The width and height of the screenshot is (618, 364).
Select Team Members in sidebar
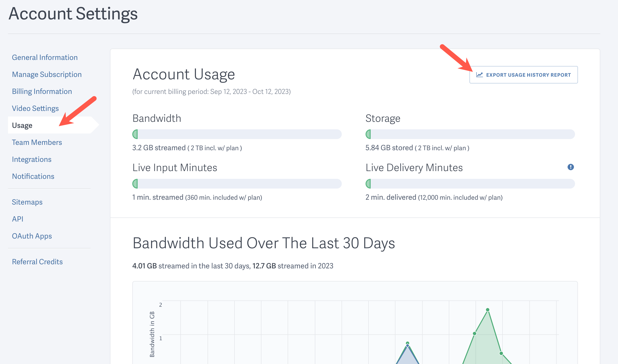[37, 142]
